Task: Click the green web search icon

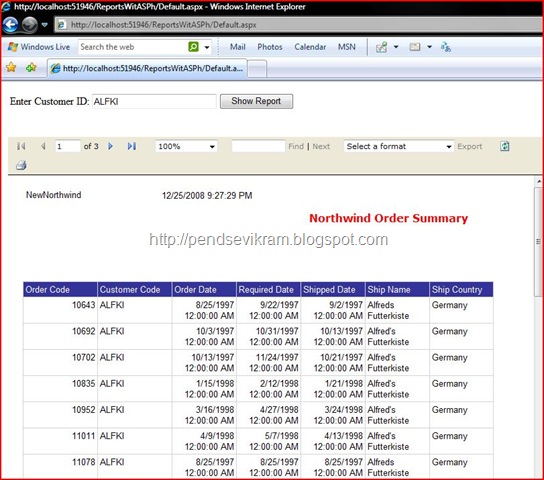Action: coord(193,47)
